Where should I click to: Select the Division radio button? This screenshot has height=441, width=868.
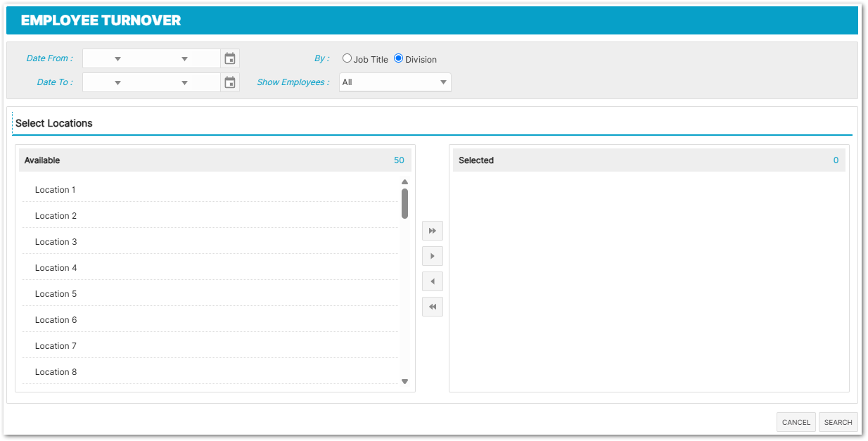[x=399, y=59]
